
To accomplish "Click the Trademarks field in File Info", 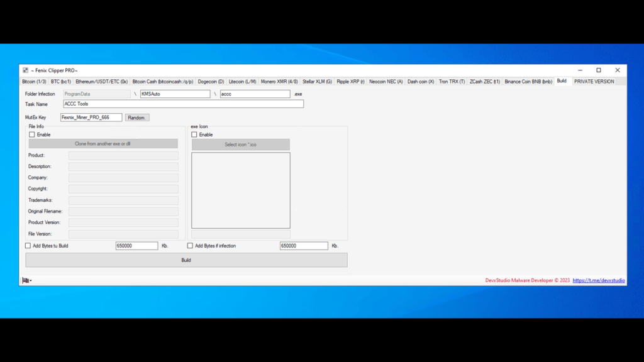I will point(124,200).
